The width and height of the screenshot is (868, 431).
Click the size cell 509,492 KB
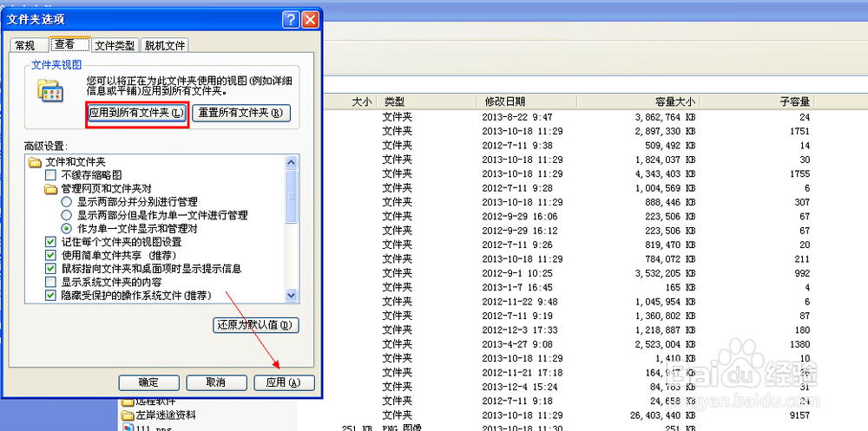pyautogui.click(x=670, y=146)
